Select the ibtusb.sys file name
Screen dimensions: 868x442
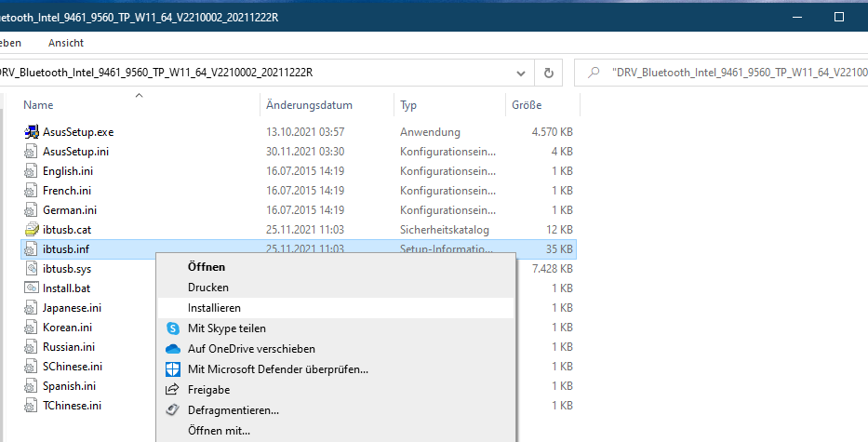tap(67, 269)
